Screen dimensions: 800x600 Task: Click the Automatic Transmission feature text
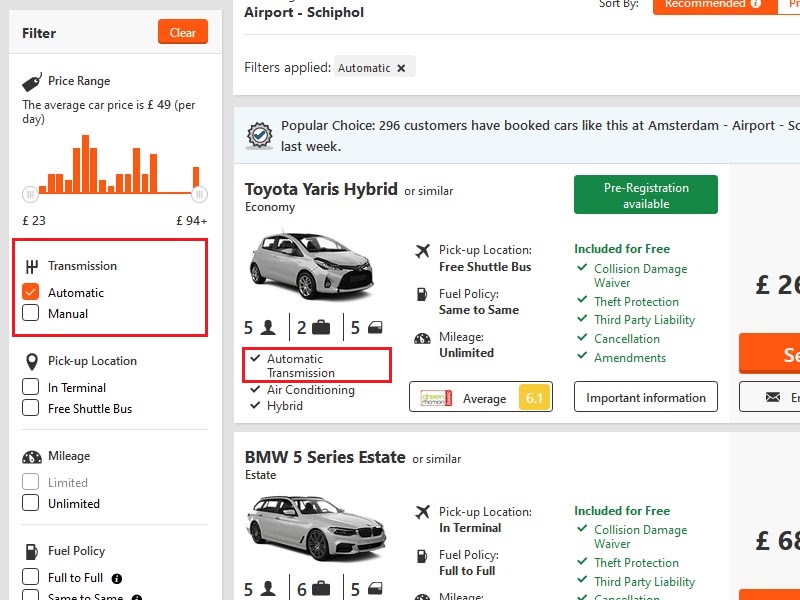[301, 366]
